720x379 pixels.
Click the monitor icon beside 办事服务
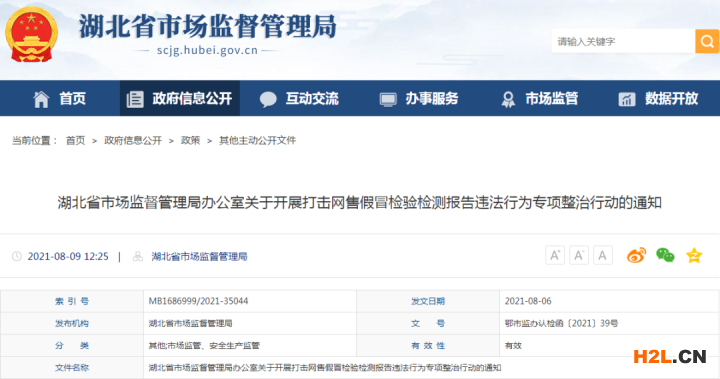[388, 99]
